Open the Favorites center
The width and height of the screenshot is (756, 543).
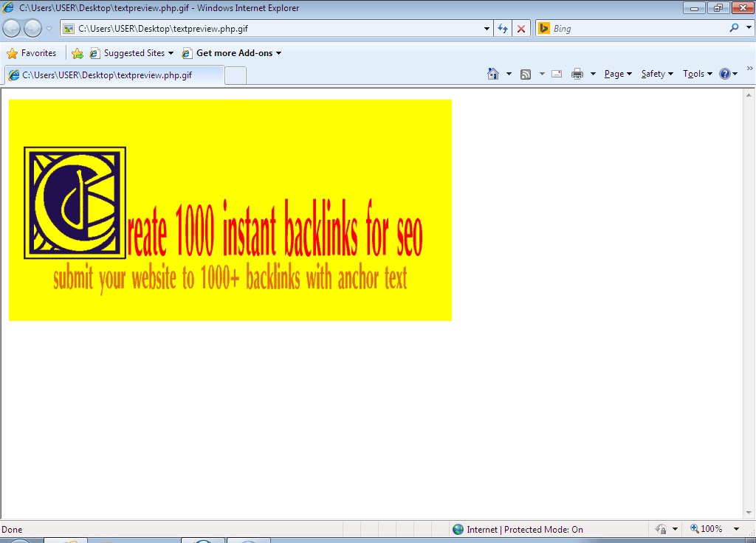(x=32, y=53)
